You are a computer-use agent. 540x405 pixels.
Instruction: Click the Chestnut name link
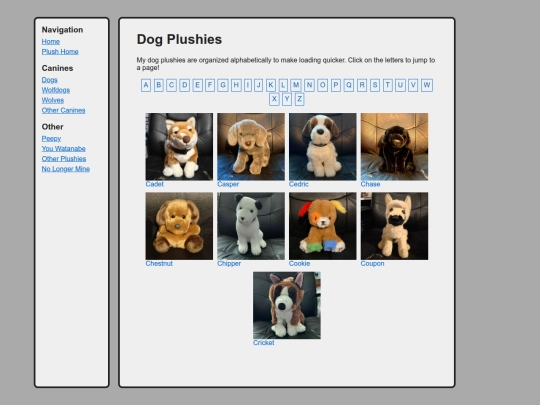tap(159, 263)
